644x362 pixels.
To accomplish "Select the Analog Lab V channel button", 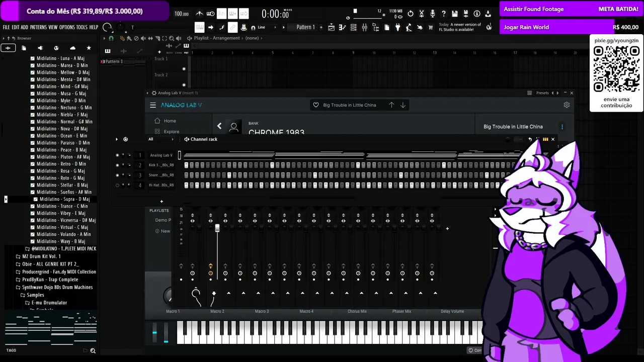I will (x=161, y=155).
